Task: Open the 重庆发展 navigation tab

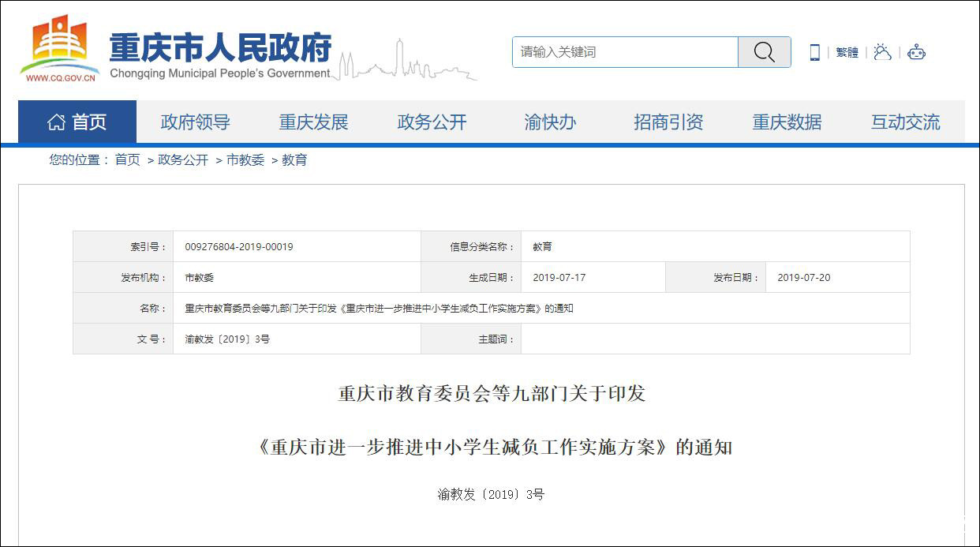Action: pyautogui.click(x=314, y=122)
